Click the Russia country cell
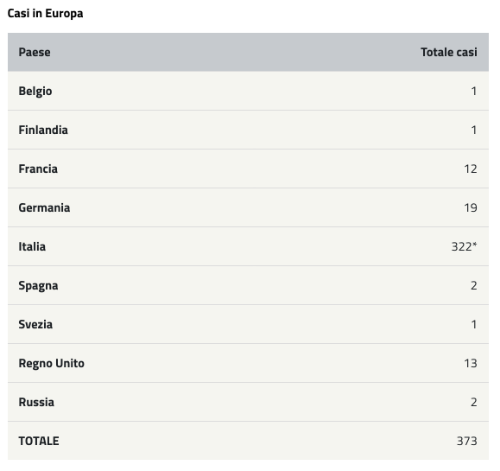The height and width of the screenshot is (471, 500). tap(36, 402)
